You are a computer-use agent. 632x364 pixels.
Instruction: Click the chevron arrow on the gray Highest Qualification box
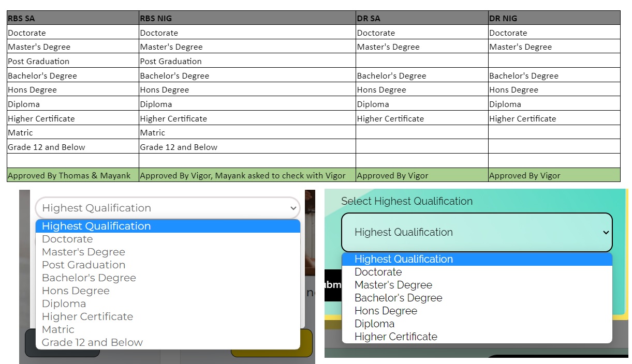(293, 208)
